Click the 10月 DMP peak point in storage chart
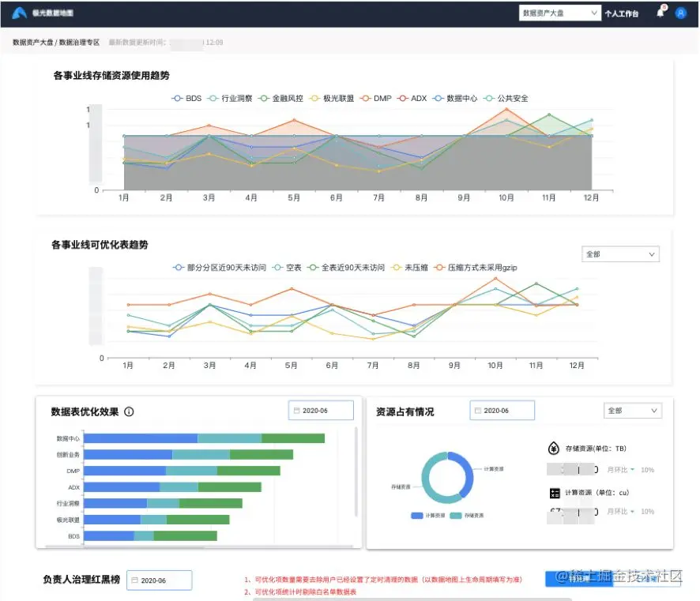 point(506,108)
